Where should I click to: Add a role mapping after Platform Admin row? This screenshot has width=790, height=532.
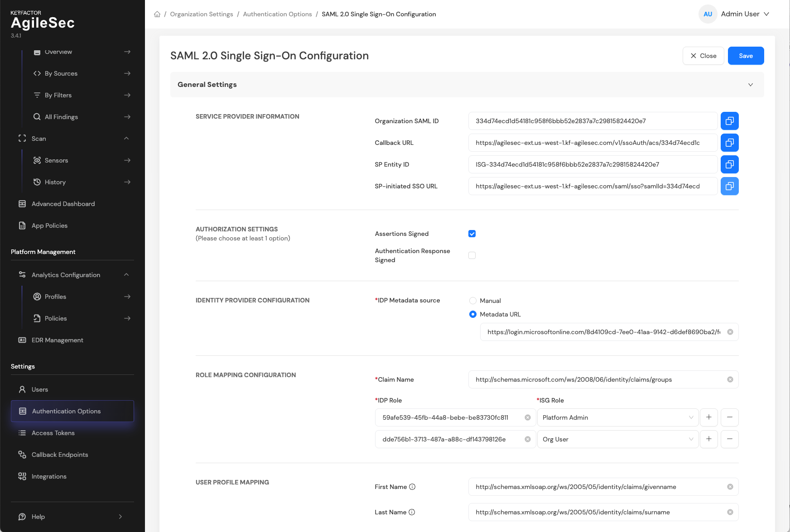tap(708, 417)
